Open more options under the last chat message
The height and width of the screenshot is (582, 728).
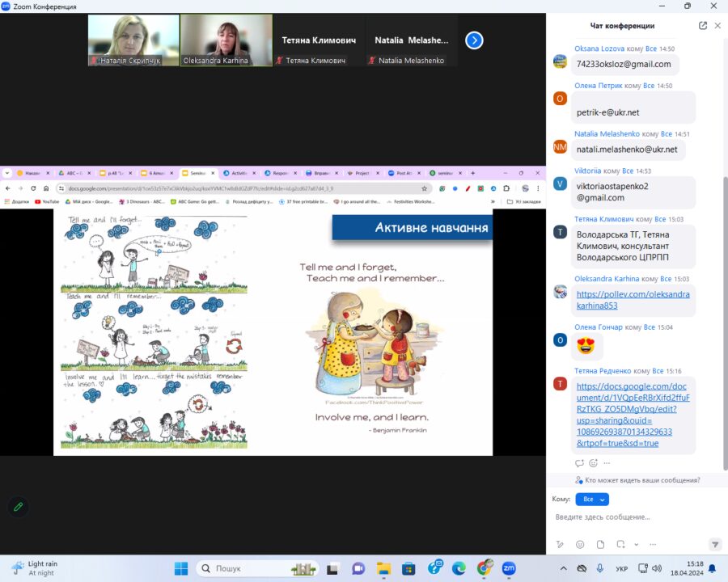[607, 462]
